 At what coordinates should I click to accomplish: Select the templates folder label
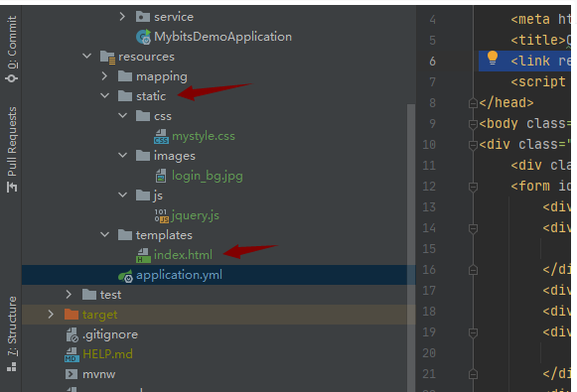point(164,235)
